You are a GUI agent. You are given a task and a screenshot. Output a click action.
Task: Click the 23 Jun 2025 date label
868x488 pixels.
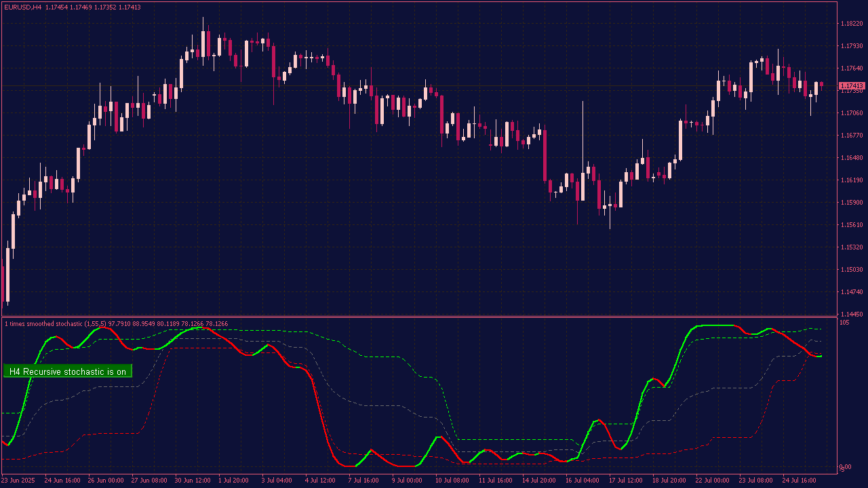tap(19, 480)
